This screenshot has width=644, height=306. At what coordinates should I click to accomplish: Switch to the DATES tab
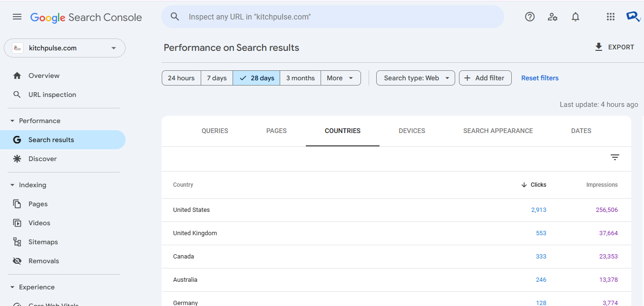(581, 131)
